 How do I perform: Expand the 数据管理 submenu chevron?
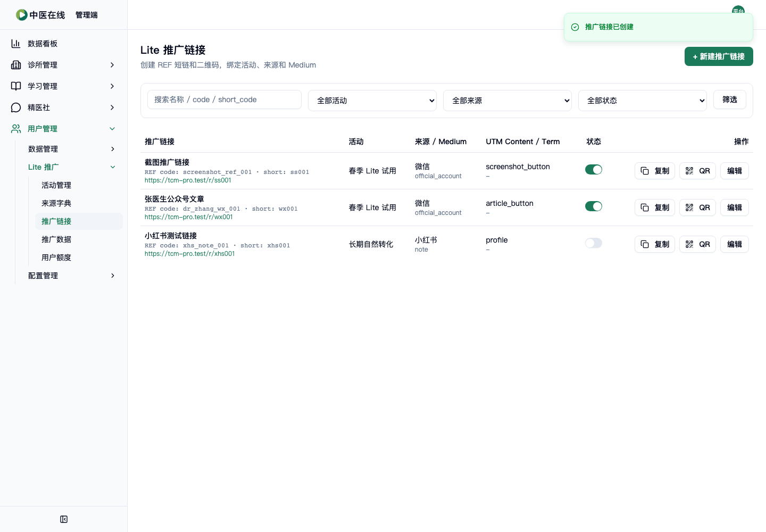click(113, 149)
